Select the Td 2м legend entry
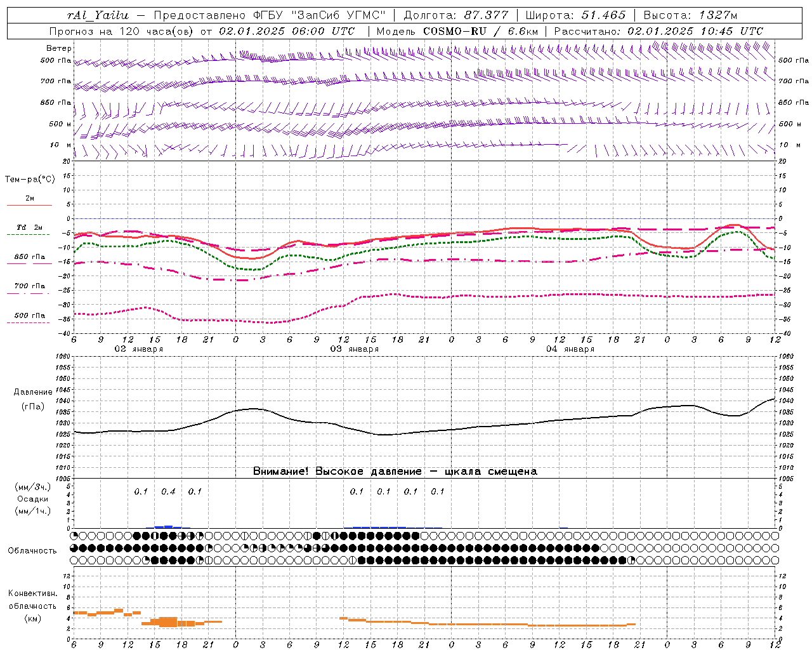The width and height of the screenshot is (812, 650). [30, 227]
